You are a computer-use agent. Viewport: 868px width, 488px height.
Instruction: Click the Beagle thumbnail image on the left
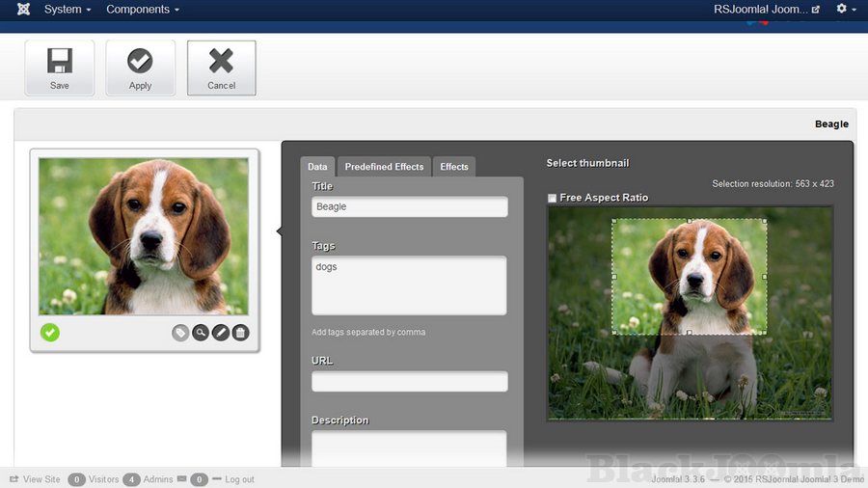pyautogui.click(x=144, y=236)
